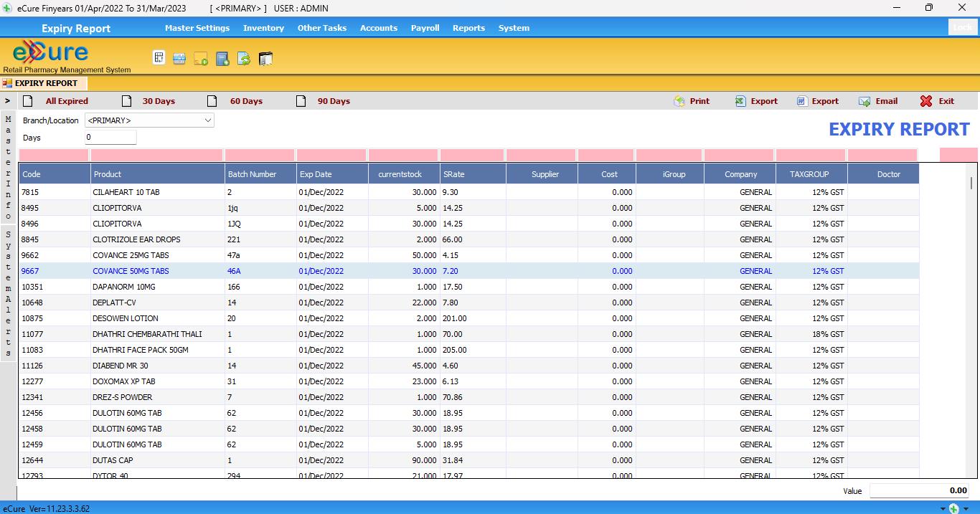Export report using Word icon
This screenshot has width=980, height=514.
[817, 101]
